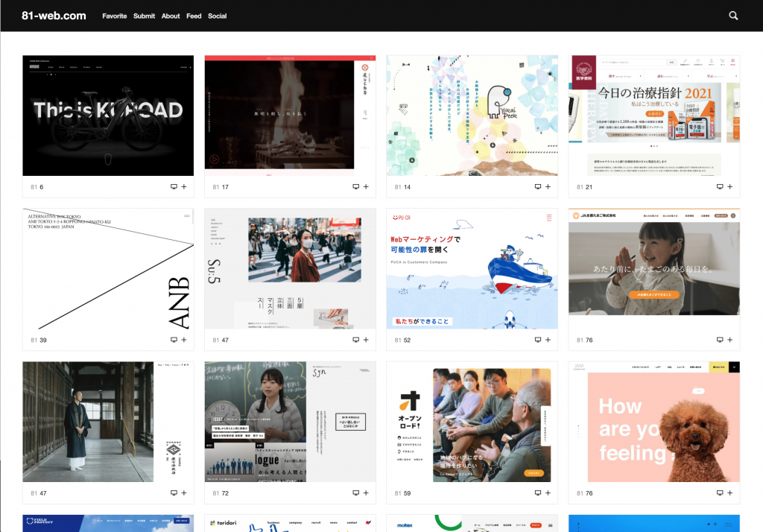Open the search magnifier icon
Image resolution: width=763 pixels, height=532 pixels.
point(733,16)
